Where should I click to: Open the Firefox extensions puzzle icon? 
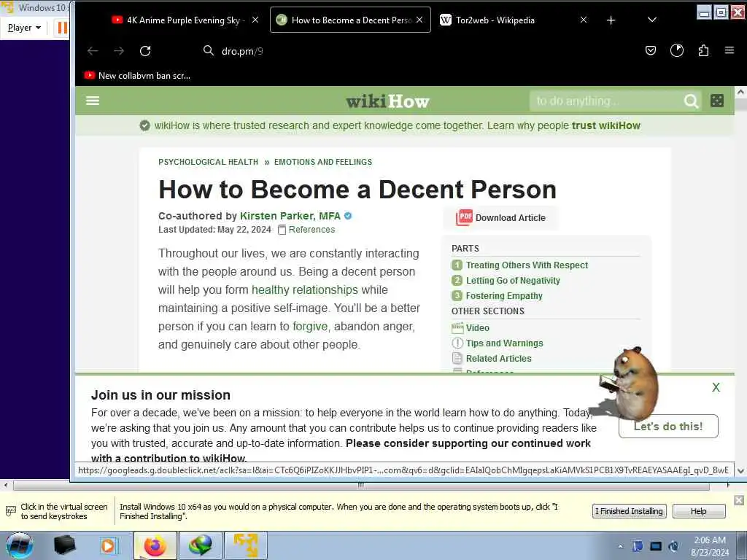704,50
